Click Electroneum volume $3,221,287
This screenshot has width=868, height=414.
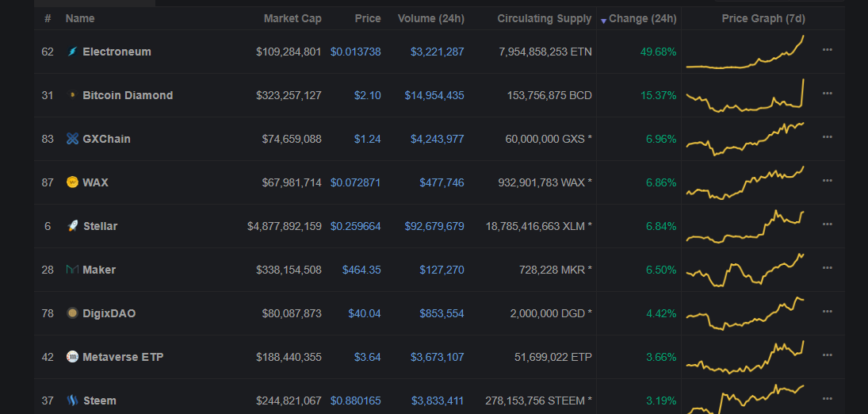(x=438, y=52)
